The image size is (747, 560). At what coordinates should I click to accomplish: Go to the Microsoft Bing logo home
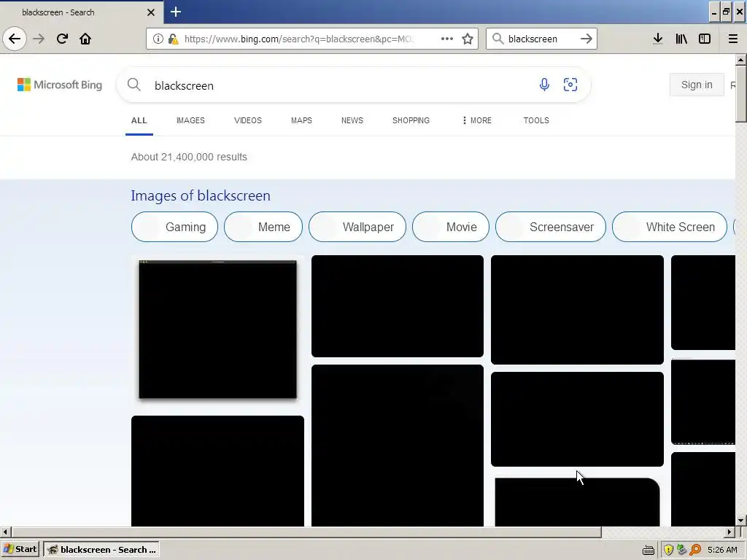(x=60, y=85)
